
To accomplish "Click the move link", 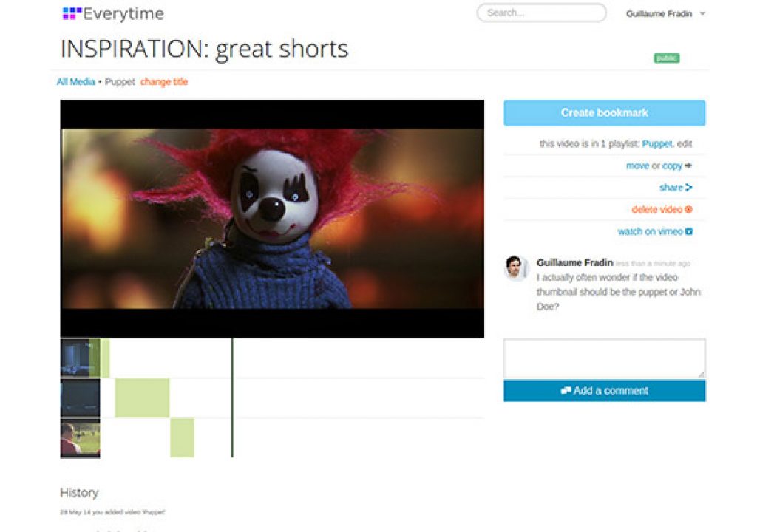I will pos(637,166).
